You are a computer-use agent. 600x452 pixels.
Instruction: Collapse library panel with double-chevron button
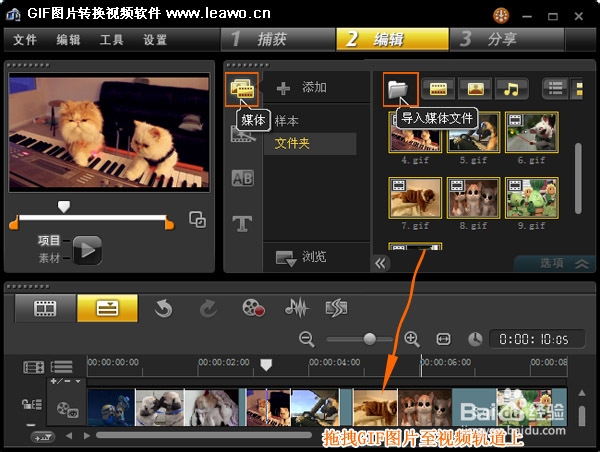[381, 263]
